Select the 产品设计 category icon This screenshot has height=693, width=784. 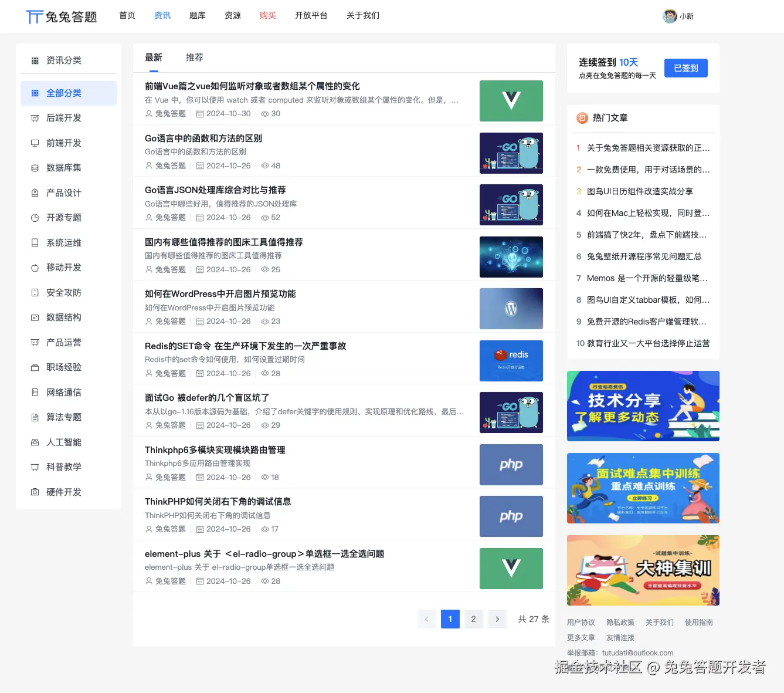click(34, 192)
